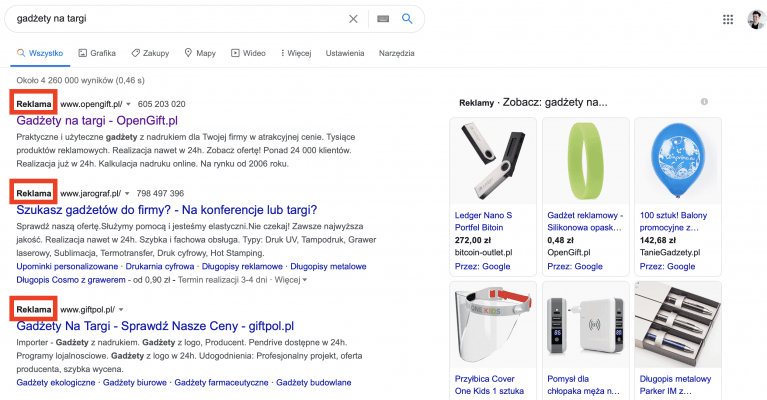This screenshot has width=767, height=400.
Task: Expand the dropdown arrow beside www.jarograf.pl
Action: (x=127, y=193)
